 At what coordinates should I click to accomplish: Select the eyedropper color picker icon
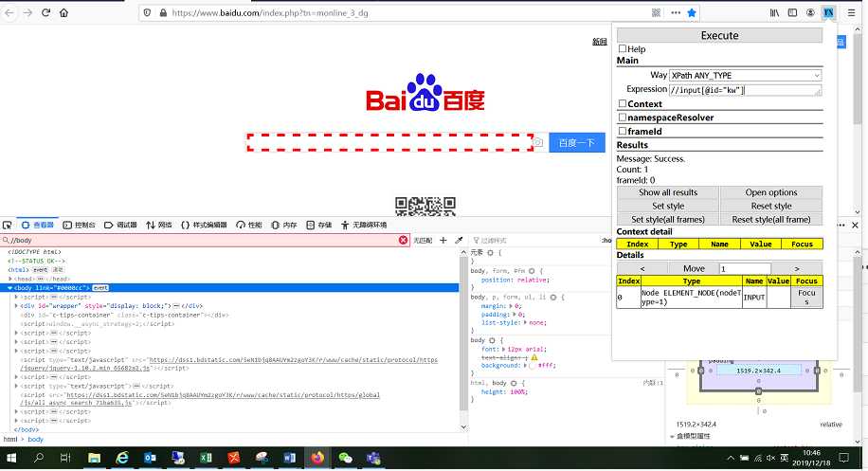459,240
